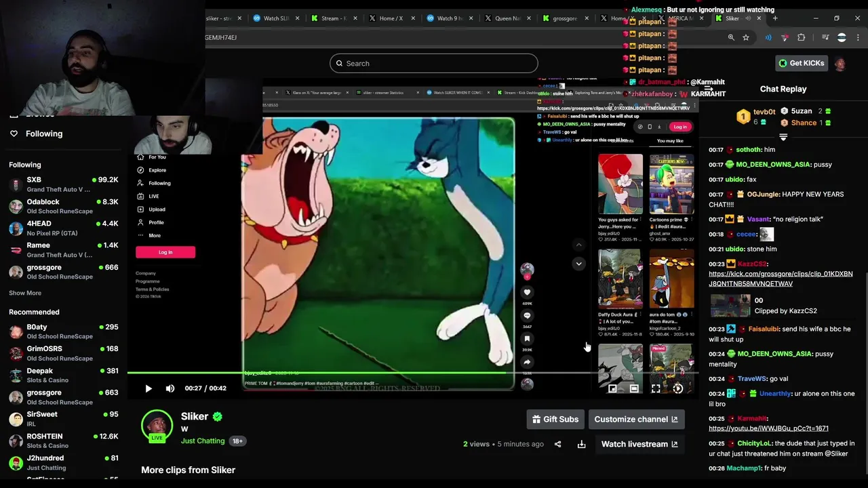Open SXB channel in sidebar

[x=64, y=184]
